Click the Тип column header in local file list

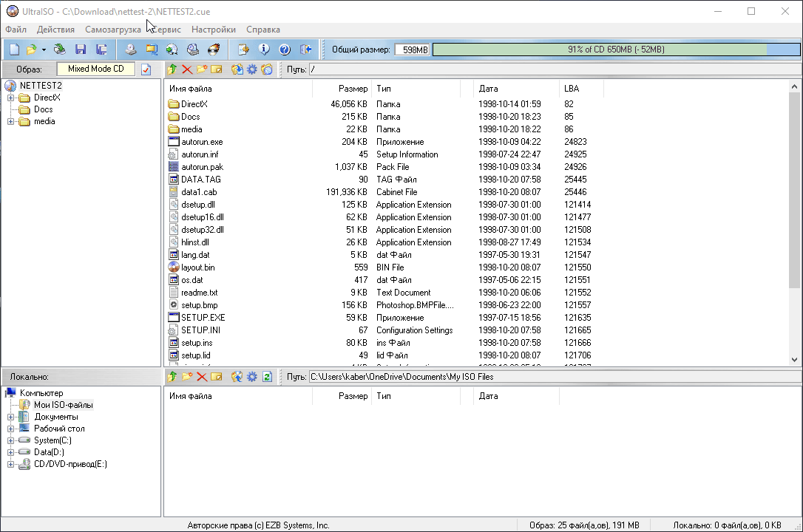pyautogui.click(x=416, y=396)
